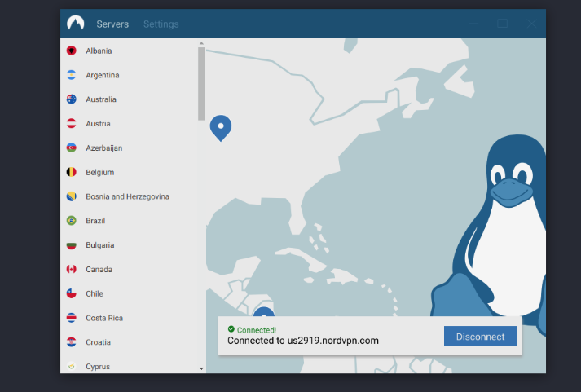The height and width of the screenshot is (392, 581).
Task: Click the server list scrollbar thumb
Action: 201,83
